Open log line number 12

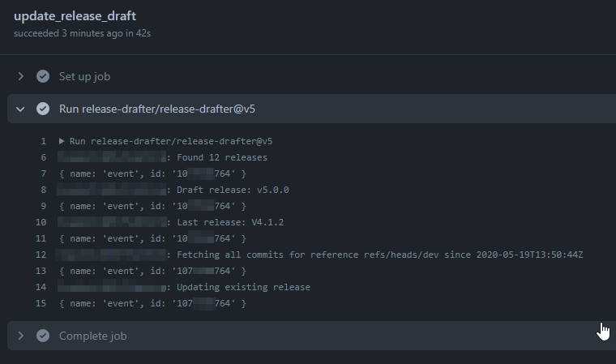(41, 255)
